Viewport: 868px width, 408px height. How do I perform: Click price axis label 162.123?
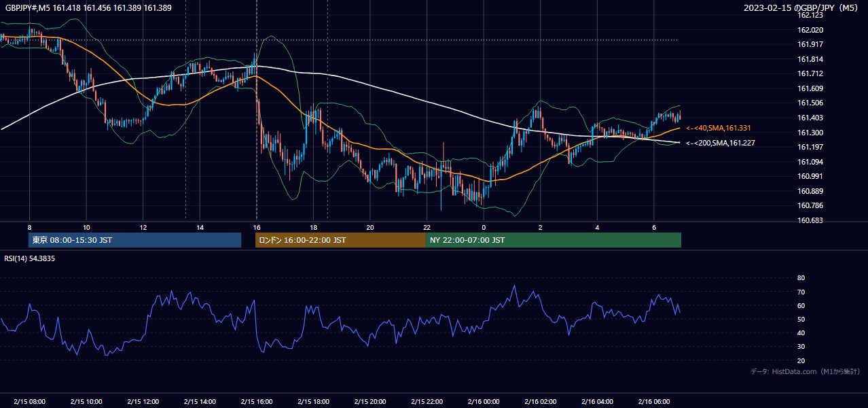[810, 15]
